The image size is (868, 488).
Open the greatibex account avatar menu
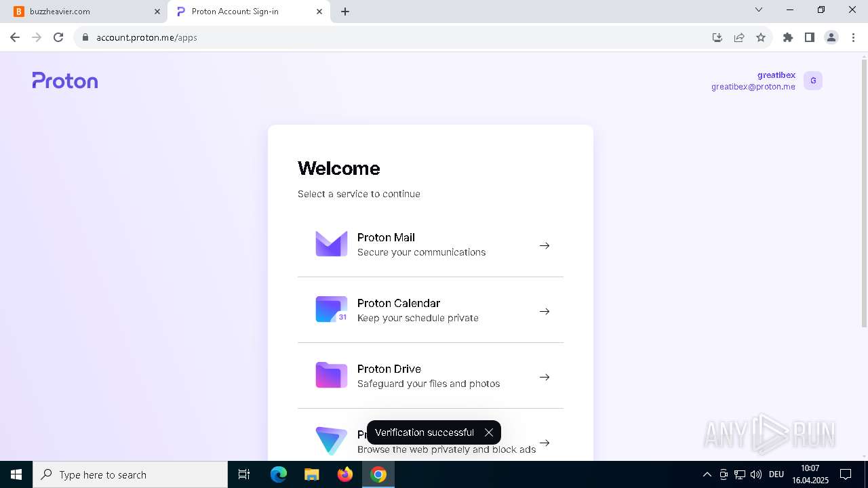813,81
